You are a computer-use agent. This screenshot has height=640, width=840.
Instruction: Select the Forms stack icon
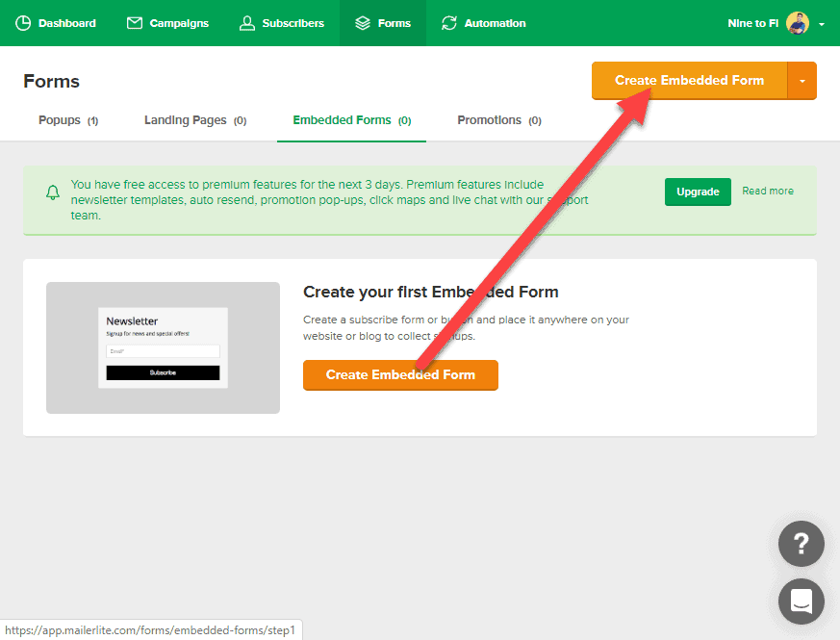365,22
